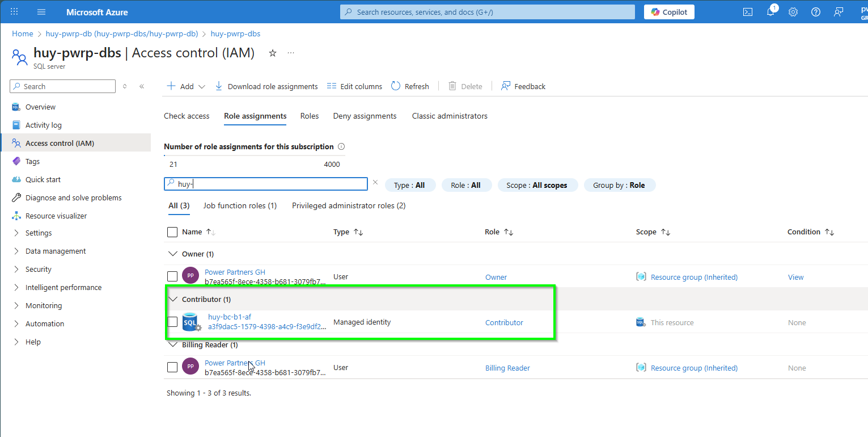
Task: Switch to Check access tab
Action: pyautogui.click(x=187, y=116)
